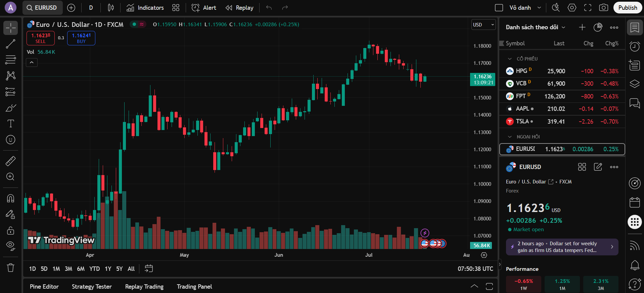Activate the zoom in tool

tap(11, 177)
